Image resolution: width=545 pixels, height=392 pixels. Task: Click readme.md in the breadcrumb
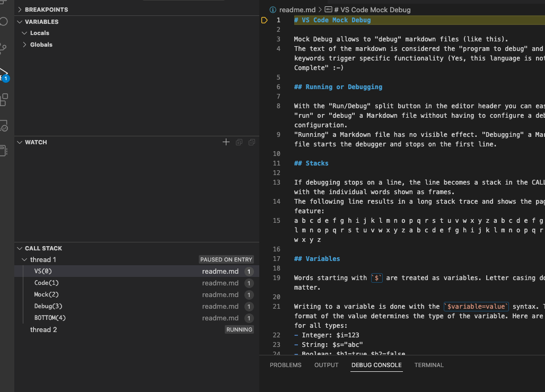297,10
